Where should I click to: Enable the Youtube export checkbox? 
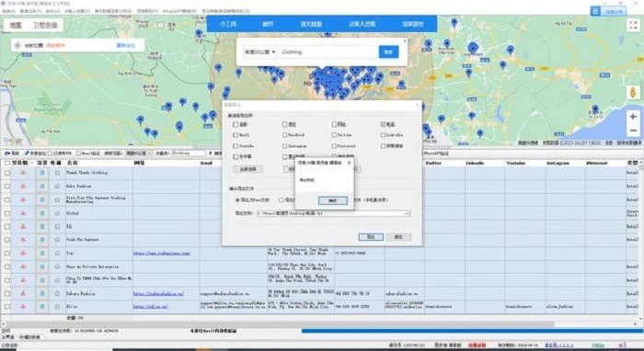pyautogui.click(x=236, y=145)
